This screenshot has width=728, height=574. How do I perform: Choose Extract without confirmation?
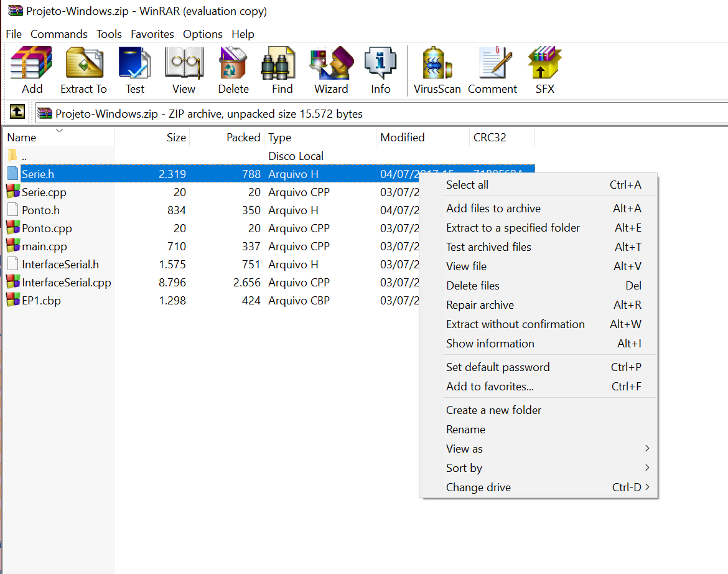point(538,324)
